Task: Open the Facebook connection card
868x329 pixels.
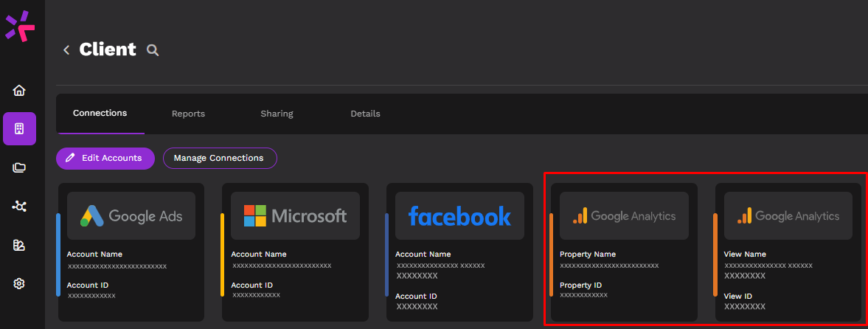Action: click(459, 252)
